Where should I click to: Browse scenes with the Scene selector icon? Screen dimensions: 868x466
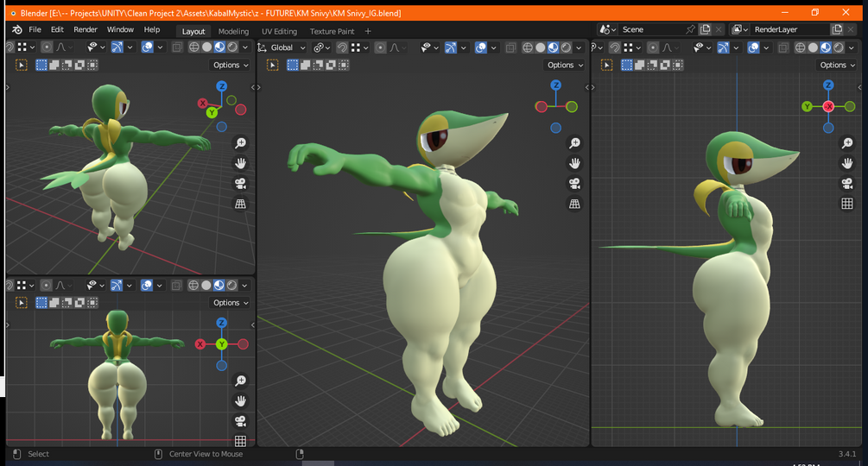pyautogui.click(x=608, y=30)
